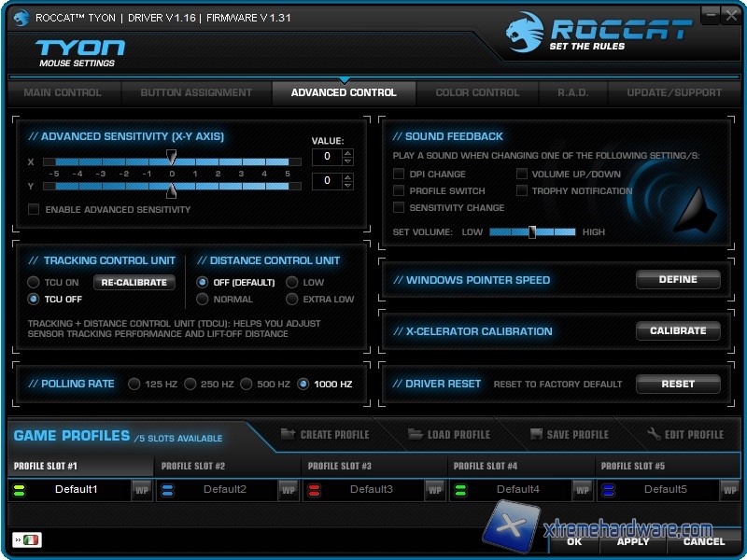Enable the Advanced Sensitivity checkbox
This screenshot has width=747, height=560.
[35, 209]
